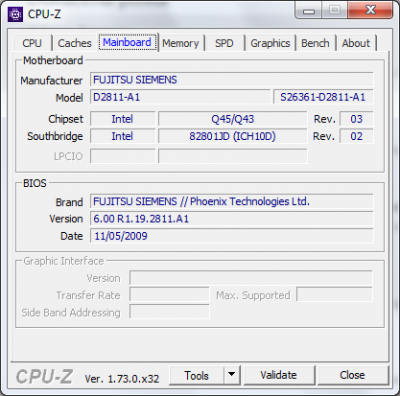Image resolution: width=400 pixels, height=396 pixels.
Task: Switch to the CPU tab
Action: (32, 43)
